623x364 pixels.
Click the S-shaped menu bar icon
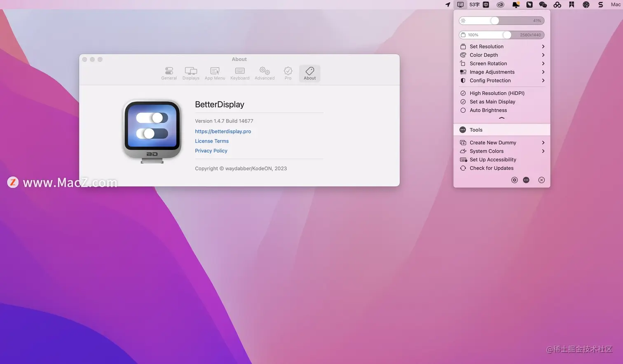tap(601, 5)
